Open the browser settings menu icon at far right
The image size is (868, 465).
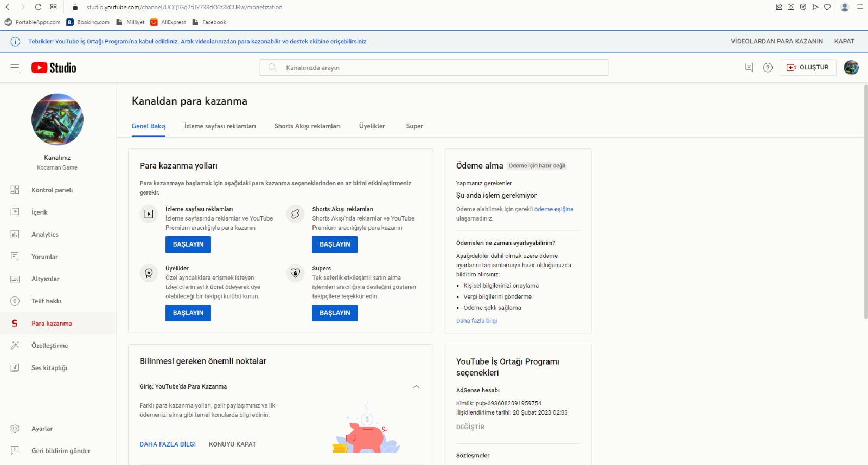(860, 7)
